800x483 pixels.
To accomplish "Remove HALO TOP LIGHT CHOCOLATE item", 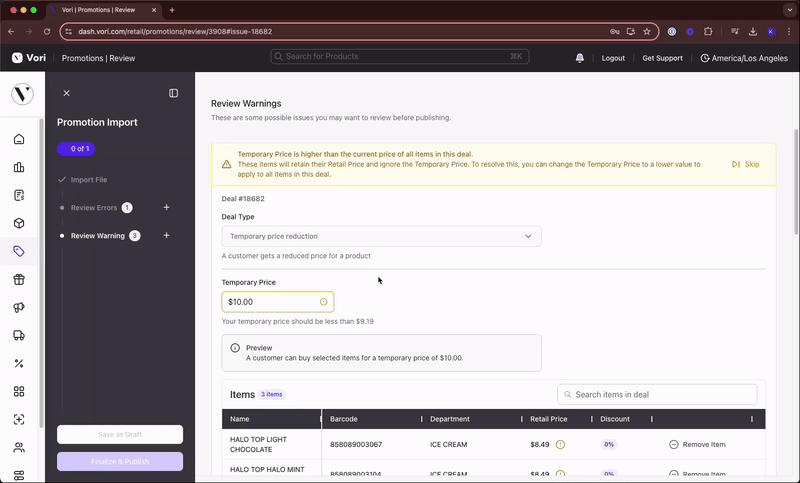I will click(697, 444).
